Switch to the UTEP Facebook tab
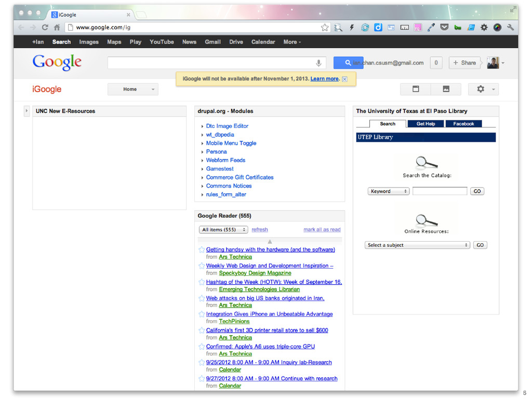Image resolution: width=532 pixels, height=399 pixels. pos(463,124)
